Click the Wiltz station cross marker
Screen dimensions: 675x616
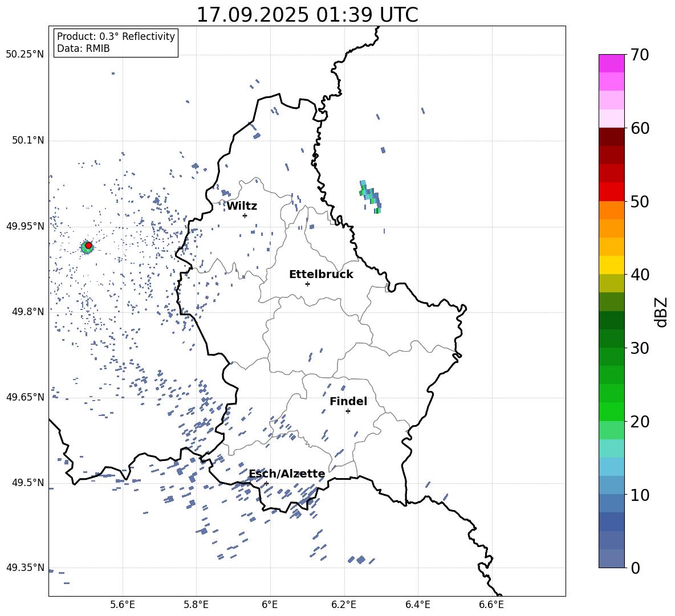[245, 215]
